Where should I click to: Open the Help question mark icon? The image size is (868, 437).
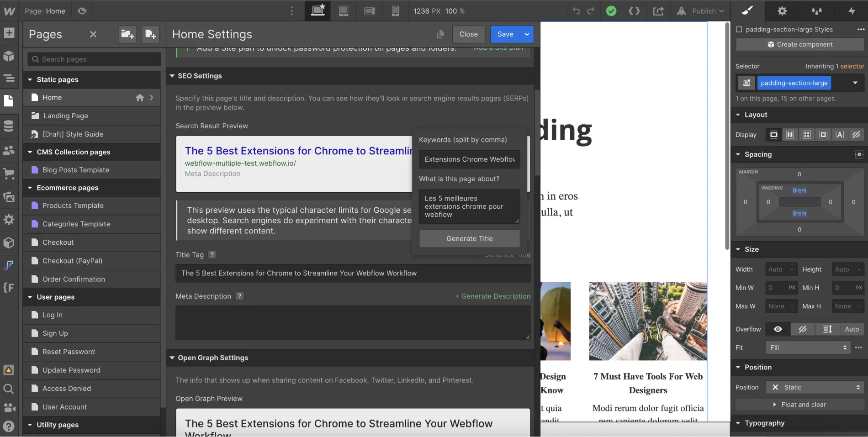9,426
